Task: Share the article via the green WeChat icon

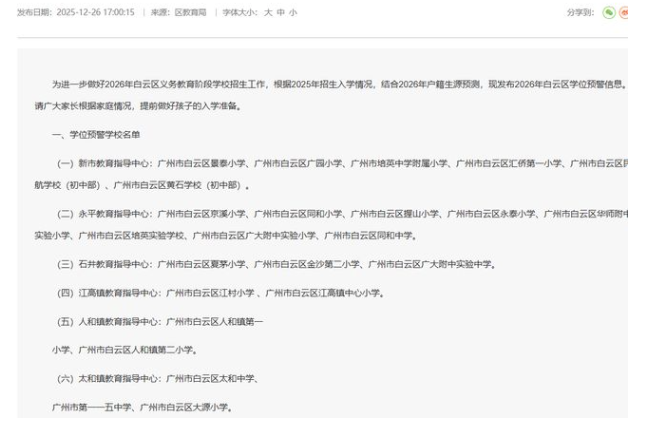Action: (x=609, y=12)
